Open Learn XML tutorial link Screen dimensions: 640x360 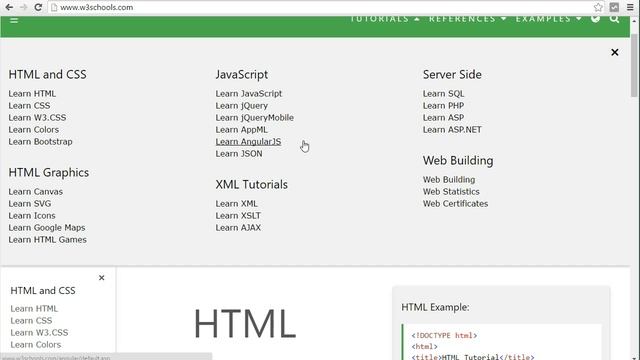tap(236, 204)
